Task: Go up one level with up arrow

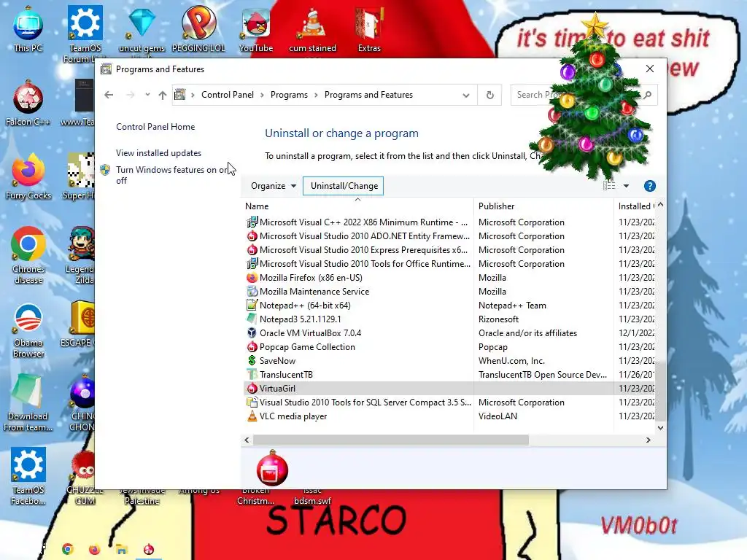Action: [163, 95]
